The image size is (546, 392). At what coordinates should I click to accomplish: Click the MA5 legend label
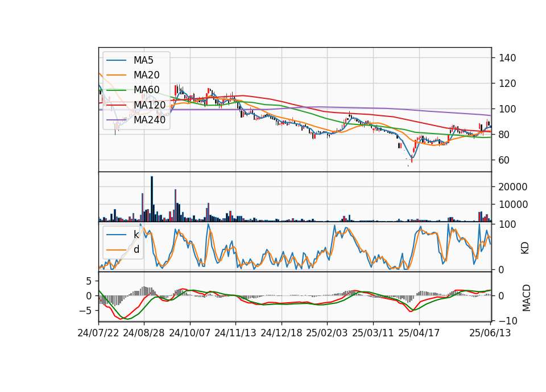tap(143, 60)
